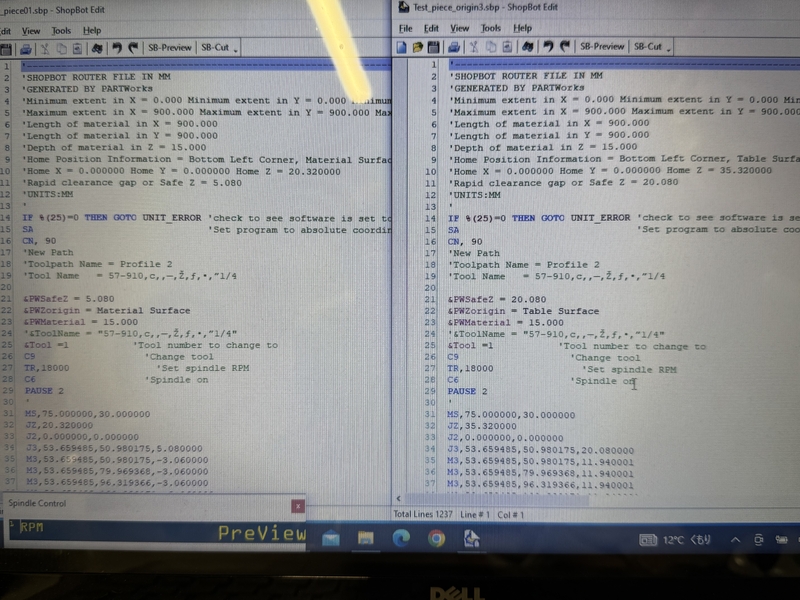The image size is (800, 600).
Task: Click horizontal scrollbar in right editor window
Action: click(497, 499)
